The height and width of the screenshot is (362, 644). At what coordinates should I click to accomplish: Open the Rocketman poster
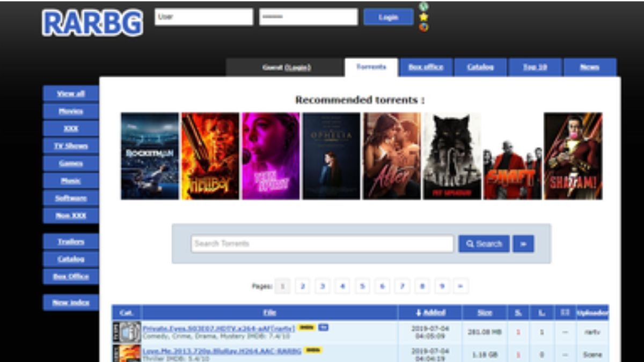(150, 156)
